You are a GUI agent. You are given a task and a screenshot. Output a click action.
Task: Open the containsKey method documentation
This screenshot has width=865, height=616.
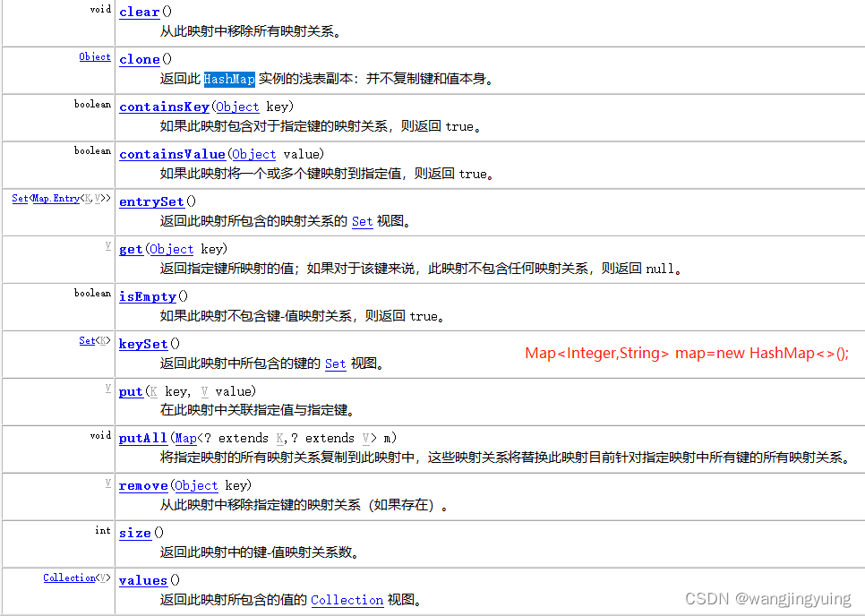(x=164, y=107)
